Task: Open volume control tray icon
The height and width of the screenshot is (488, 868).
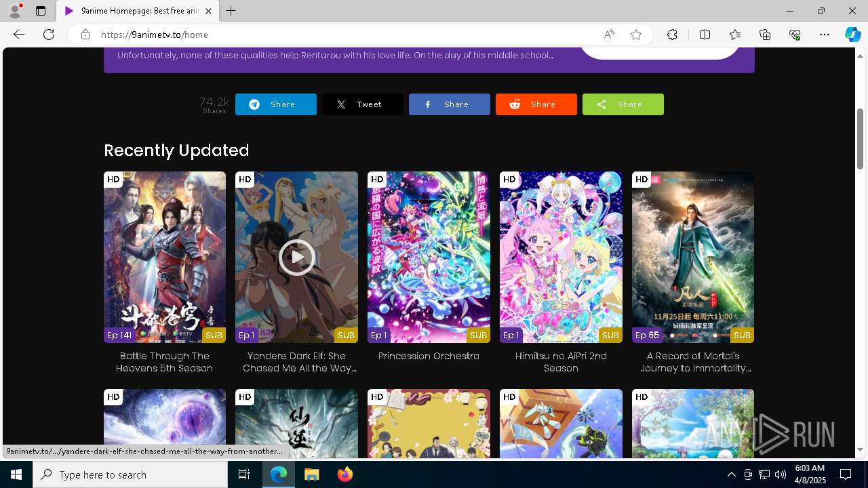Action: tap(780, 474)
